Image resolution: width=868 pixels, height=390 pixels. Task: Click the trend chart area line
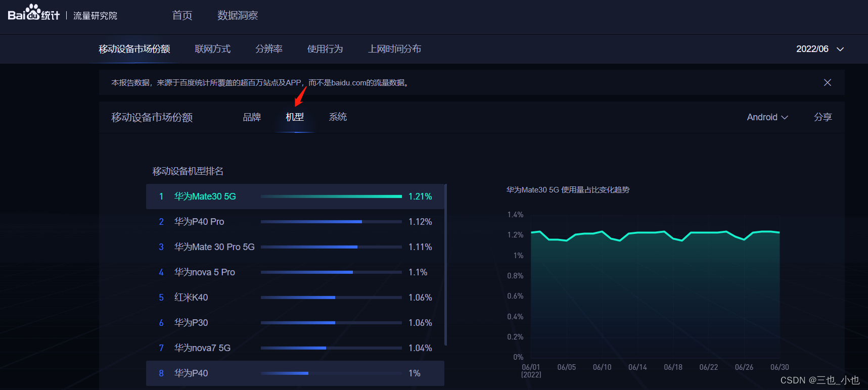pos(655,235)
